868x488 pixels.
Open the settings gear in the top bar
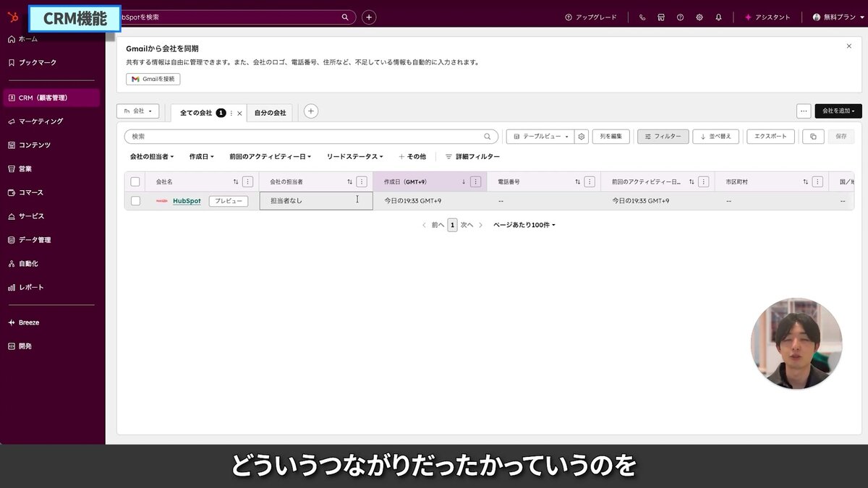pyautogui.click(x=699, y=17)
